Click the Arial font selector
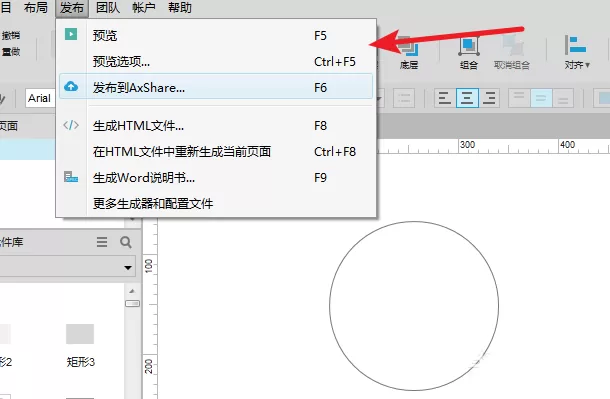610x399 pixels. (x=40, y=98)
